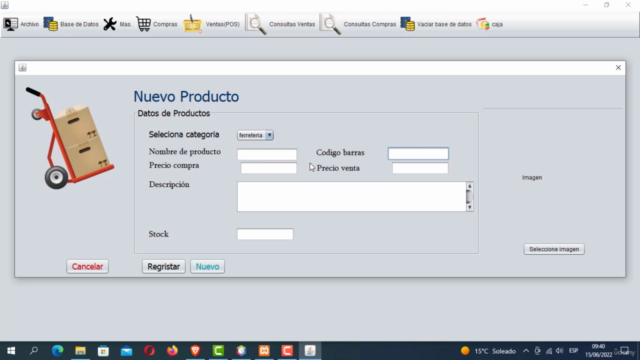Open the Seleciona categoria dropdown
This screenshot has height=360, width=640.
(256, 135)
